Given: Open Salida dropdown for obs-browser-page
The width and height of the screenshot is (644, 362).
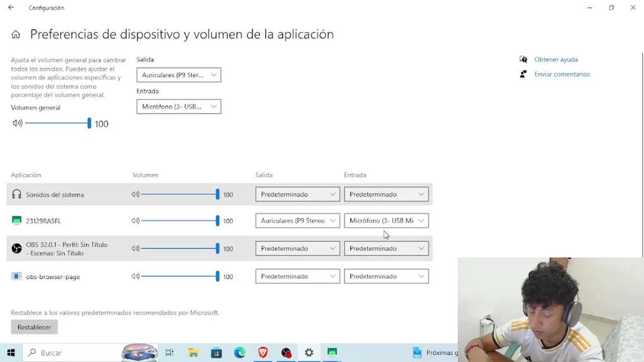Looking at the screenshot, I should pyautogui.click(x=298, y=276).
